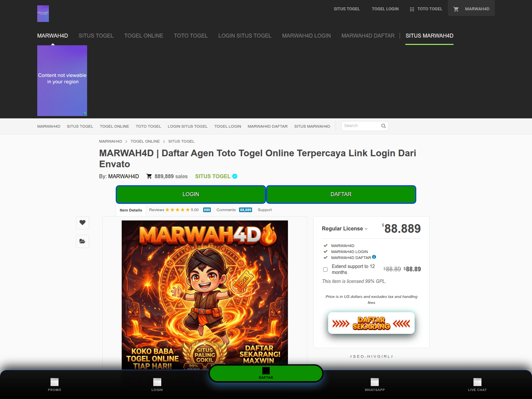532x399 pixels.
Task: Click SITUS TOGEL in the breadcrumb
Action: pyautogui.click(x=181, y=141)
